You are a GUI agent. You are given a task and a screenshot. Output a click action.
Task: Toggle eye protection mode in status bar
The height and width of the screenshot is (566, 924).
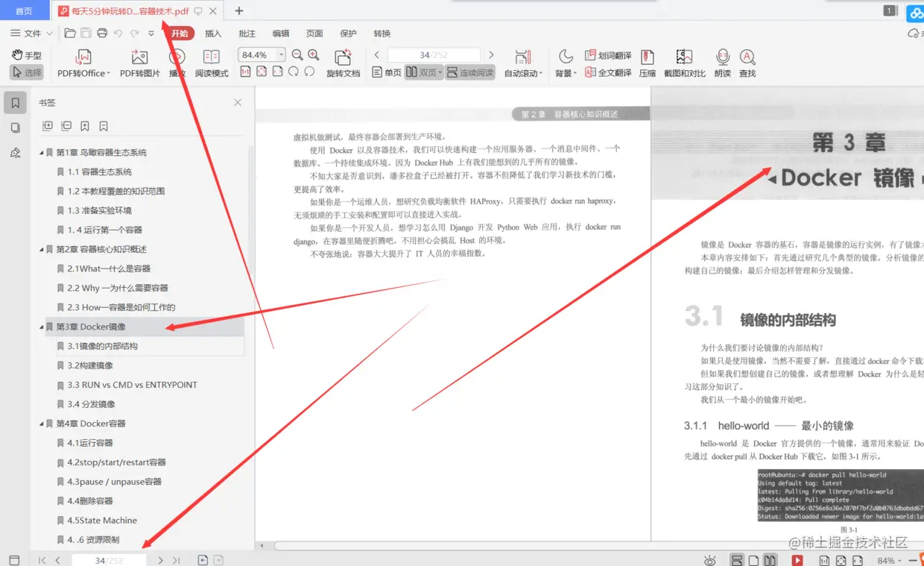[x=710, y=560]
